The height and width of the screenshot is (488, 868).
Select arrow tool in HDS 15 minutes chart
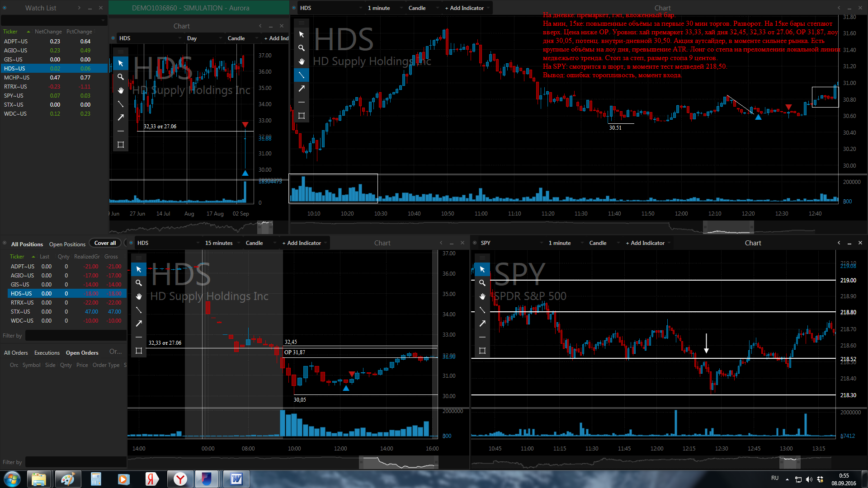[139, 324]
